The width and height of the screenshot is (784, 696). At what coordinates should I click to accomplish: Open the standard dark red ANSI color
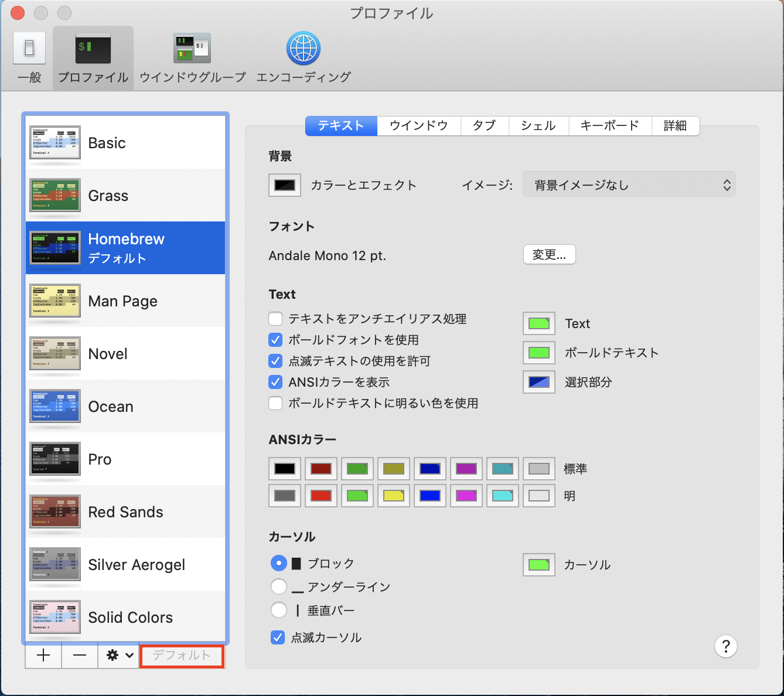pos(321,469)
